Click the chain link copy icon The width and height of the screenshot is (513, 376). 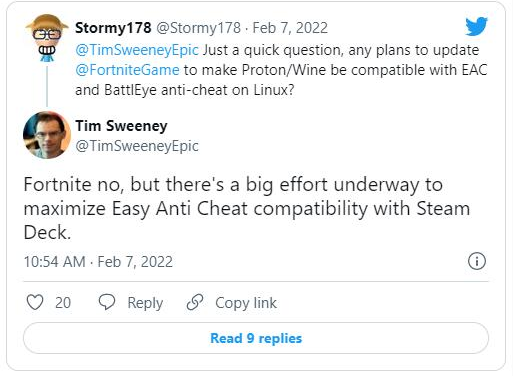click(195, 302)
